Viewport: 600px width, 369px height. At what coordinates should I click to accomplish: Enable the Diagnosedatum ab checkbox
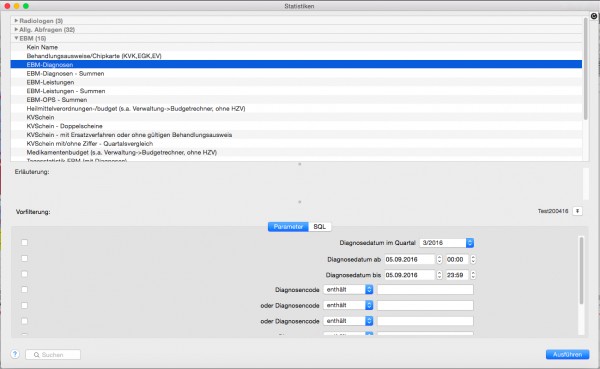point(24,258)
